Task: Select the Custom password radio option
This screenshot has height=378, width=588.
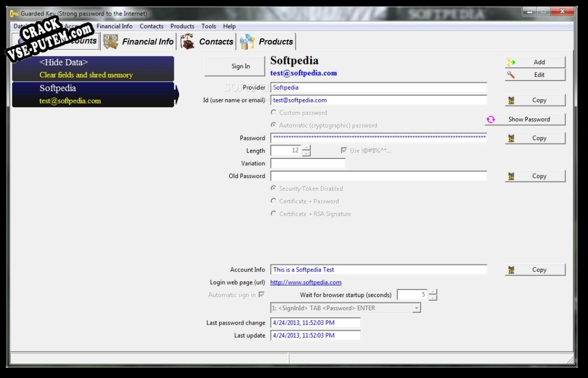Action: [x=274, y=112]
